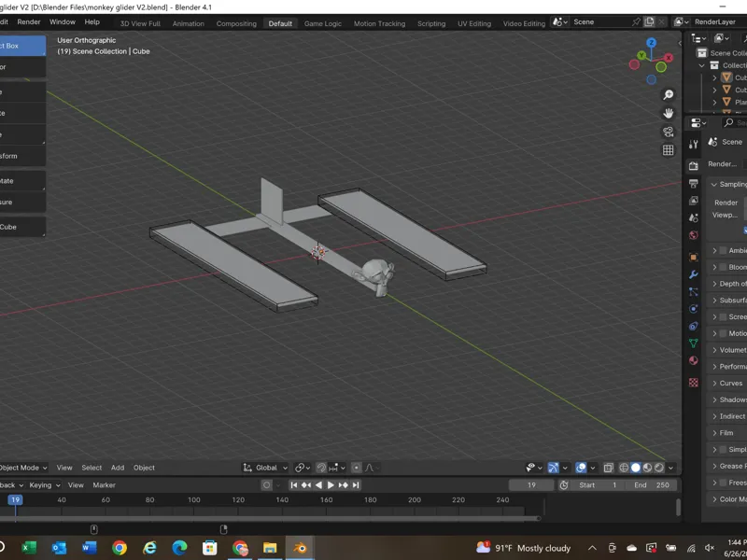Viewport: 747px width, 560px height.
Task: Expand the Film panel
Action: click(714, 433)
